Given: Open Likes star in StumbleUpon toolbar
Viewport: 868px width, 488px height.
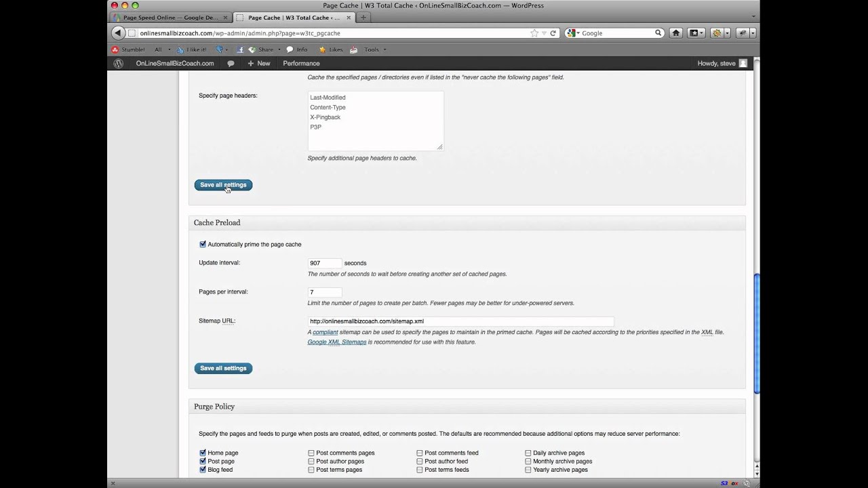Looking at the screenshot, I should (323, 49).
